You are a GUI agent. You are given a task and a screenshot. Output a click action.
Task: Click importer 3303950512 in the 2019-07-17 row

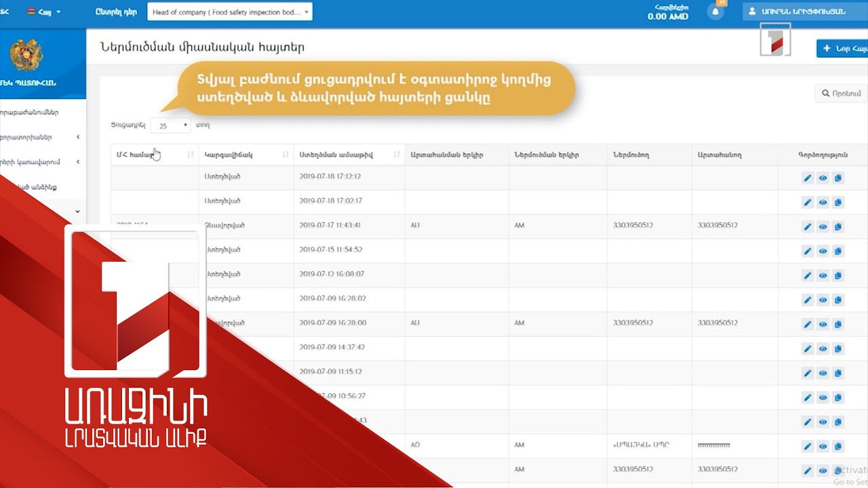coord(633,225)
